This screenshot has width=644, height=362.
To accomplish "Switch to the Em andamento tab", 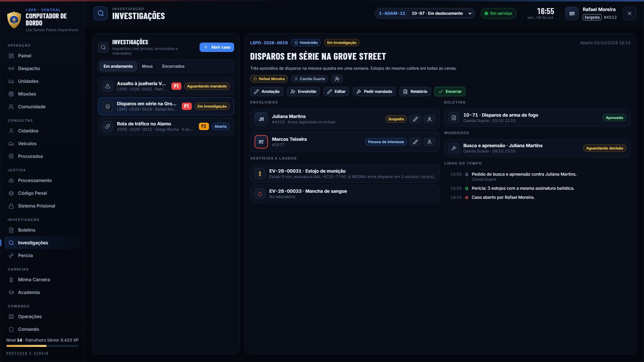I will pyautogui.click(x=118, y=66).
